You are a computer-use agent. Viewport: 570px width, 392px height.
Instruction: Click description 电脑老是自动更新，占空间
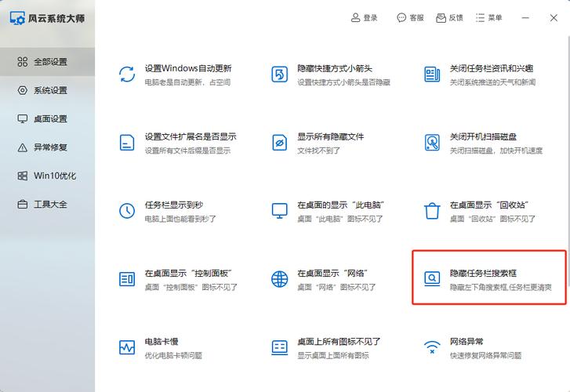coord(187,82)
